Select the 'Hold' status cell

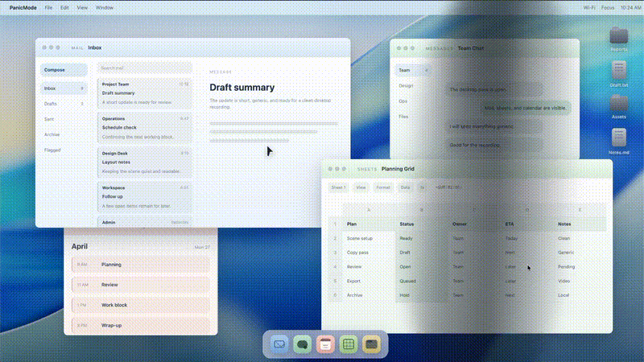421,295
